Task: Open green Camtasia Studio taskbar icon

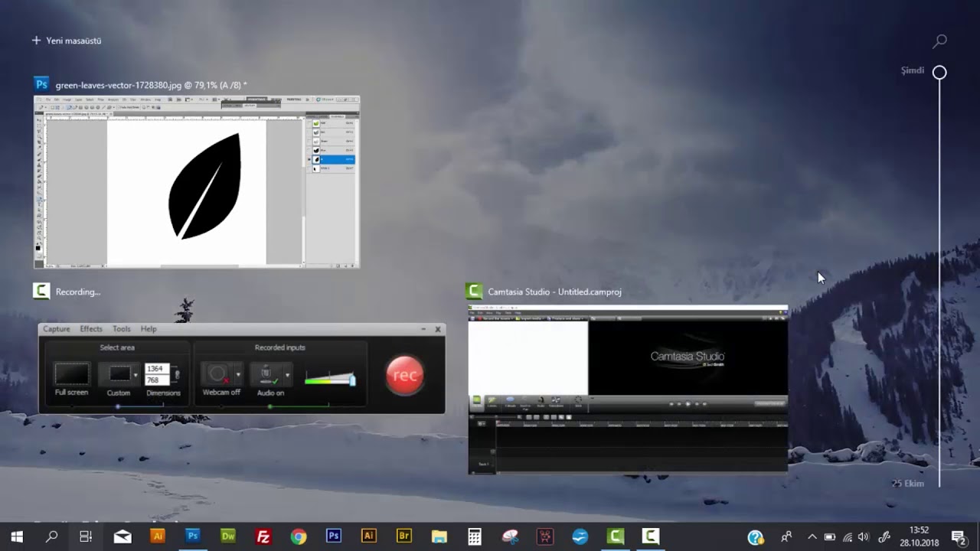Action: (616, 536)
